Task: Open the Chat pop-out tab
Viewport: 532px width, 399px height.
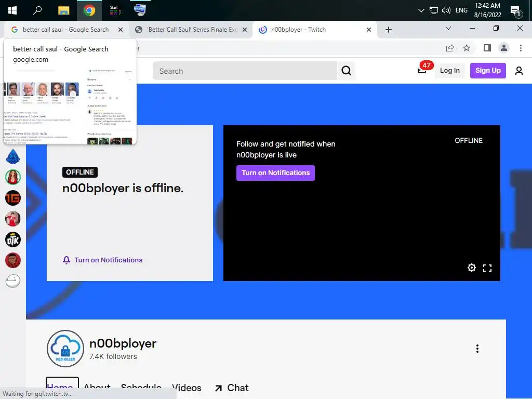Action: (232, 388)
